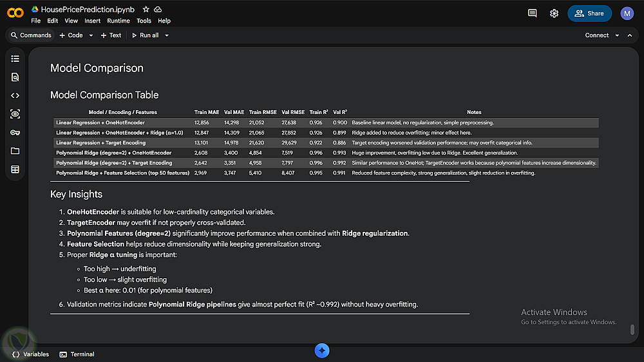Image resolution: width=644 pixels, height=362 pixels.
Task: Open the Table of contents sidebar icon
Action: (15, 59)
